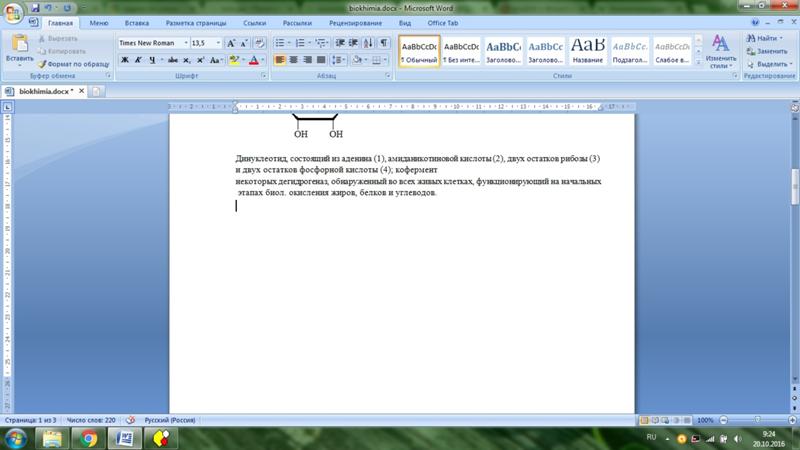Open Select (Выделить) dropdown

coord(770,64)
